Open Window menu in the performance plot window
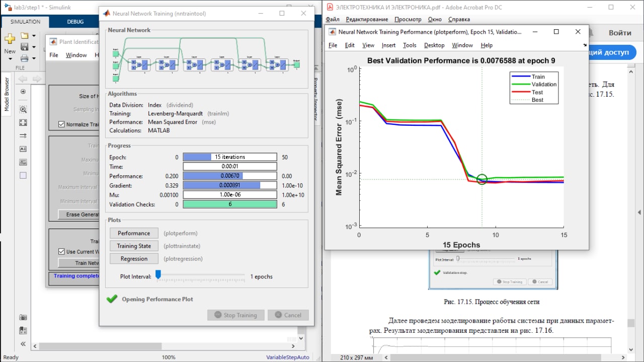 click(462, 45)
